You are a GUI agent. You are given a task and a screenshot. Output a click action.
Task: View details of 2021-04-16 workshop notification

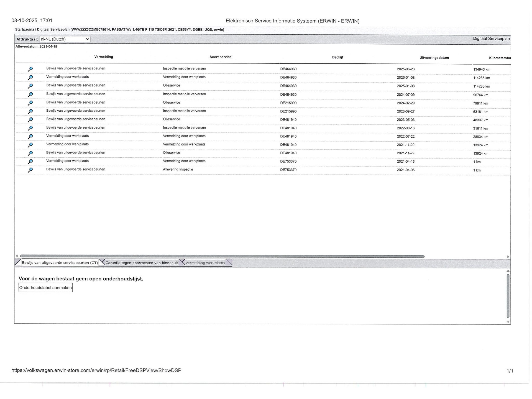pyautogui.click(x=30, y=161)
